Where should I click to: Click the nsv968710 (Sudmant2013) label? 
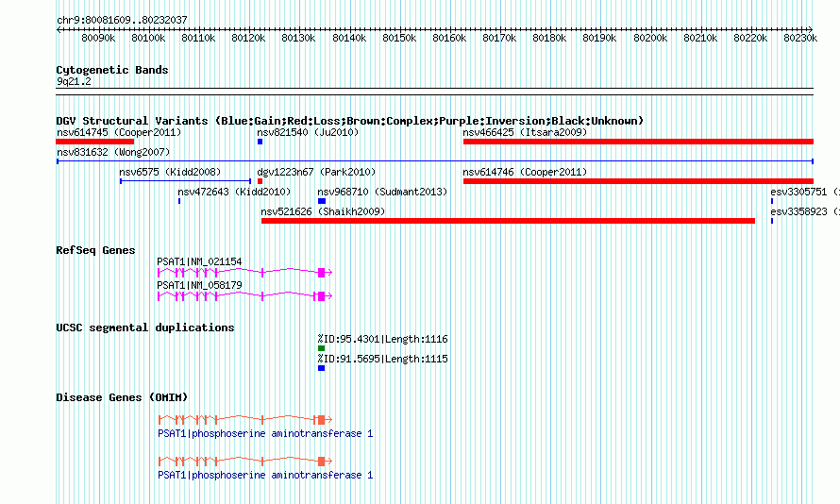click(x=382, y=192)
